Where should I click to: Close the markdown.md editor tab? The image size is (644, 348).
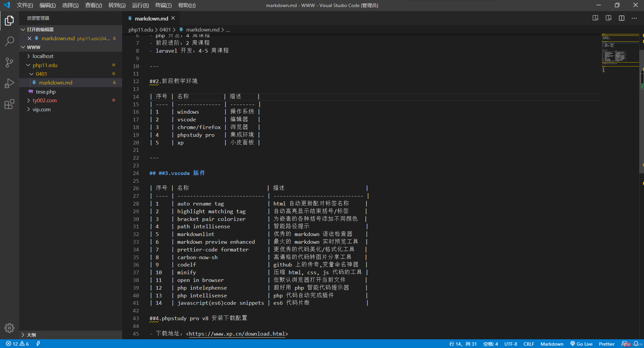pos(173,18)
